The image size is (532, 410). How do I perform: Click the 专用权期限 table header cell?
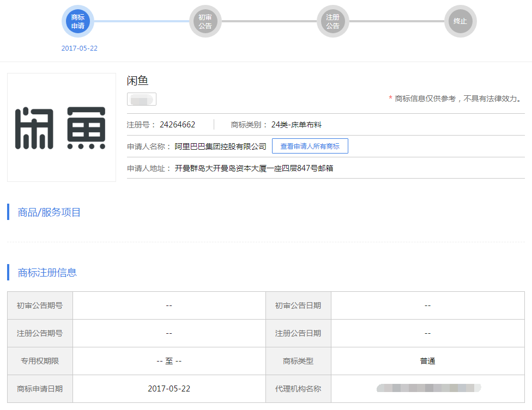[40, 361]
